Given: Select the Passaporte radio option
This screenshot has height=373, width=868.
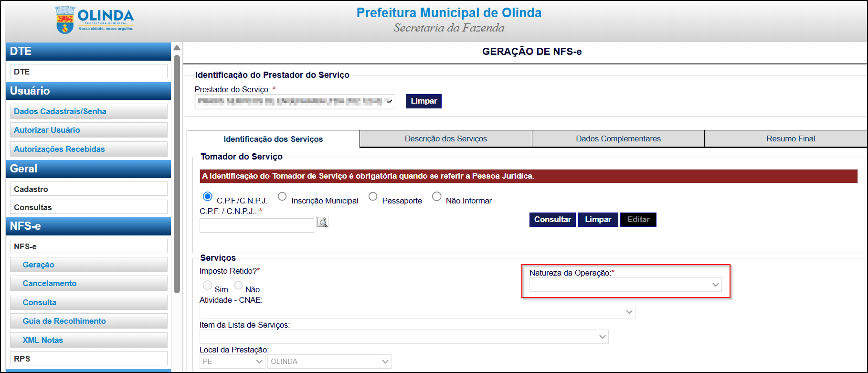Looking at the screenshot, I should pos(373,196).
